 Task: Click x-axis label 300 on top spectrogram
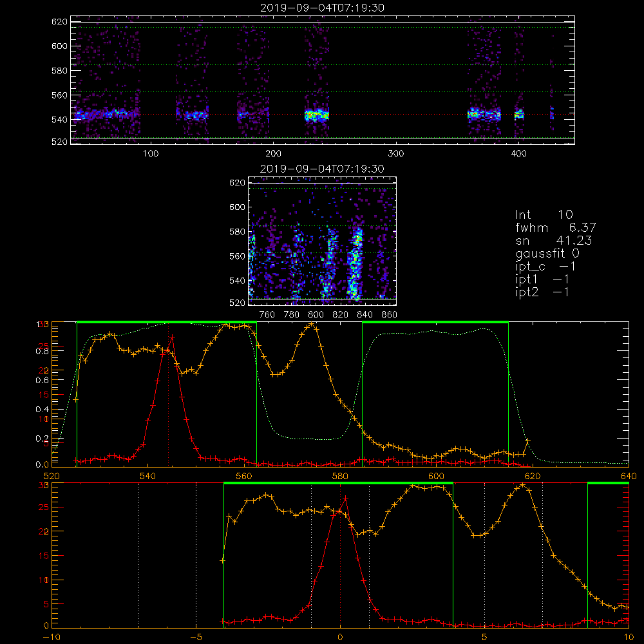(396, 154)
